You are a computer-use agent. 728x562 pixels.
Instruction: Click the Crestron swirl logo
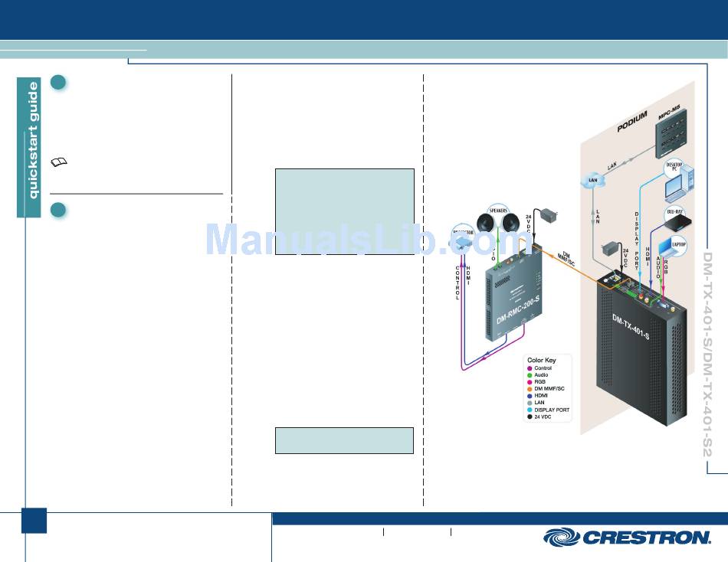click(561, 537)
